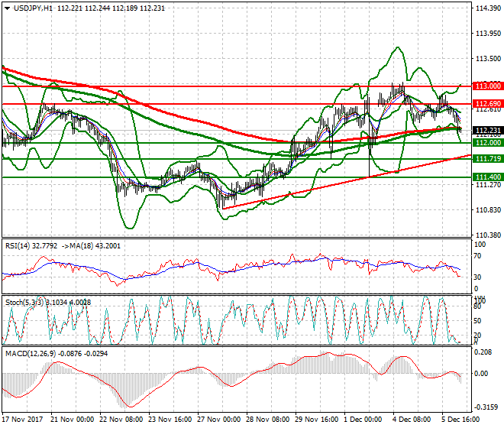Click the 4 Dec 08:00 time label
The image size is (504, 428).
click(x=412, y=420)
